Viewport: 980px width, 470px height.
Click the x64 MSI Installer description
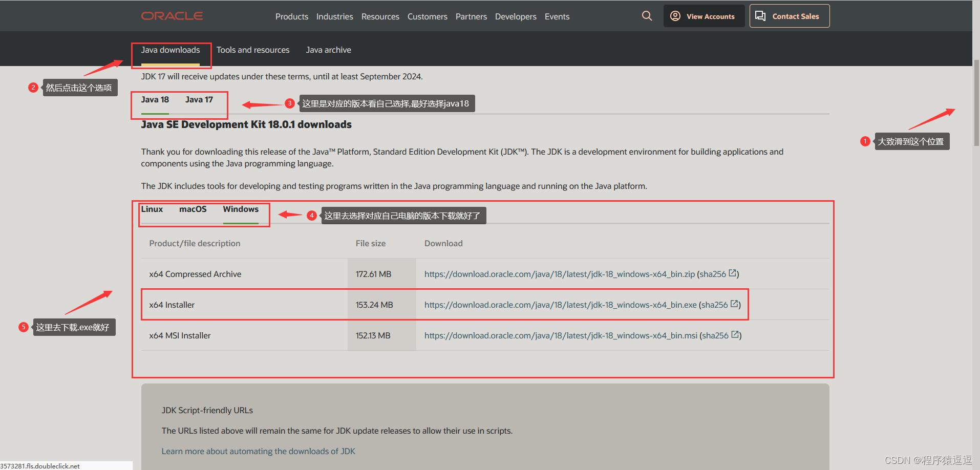[180, 335]
